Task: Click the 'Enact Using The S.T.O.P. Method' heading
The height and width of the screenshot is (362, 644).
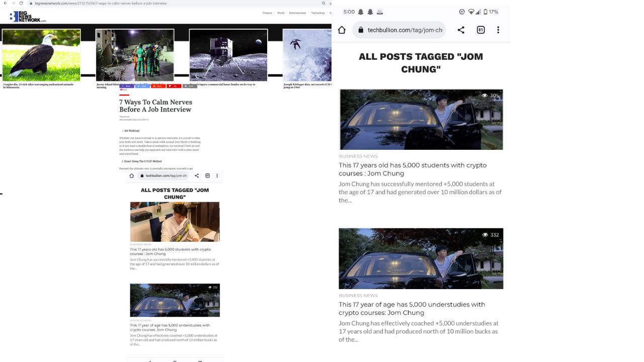Action: click(143, 161)
